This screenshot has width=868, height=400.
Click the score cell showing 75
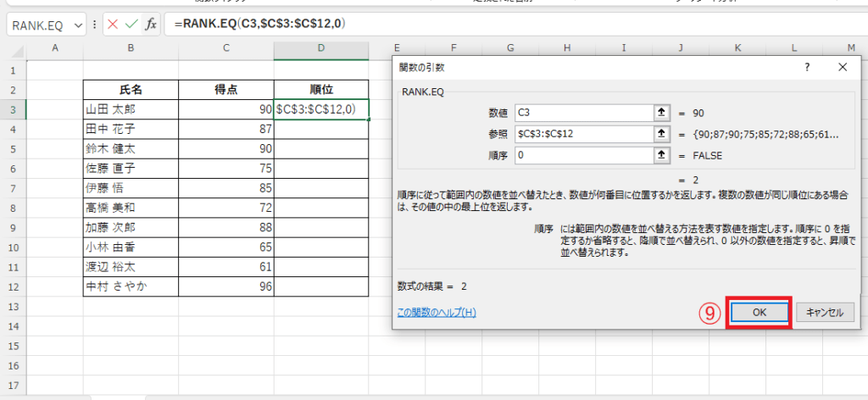tap(225, 169)
